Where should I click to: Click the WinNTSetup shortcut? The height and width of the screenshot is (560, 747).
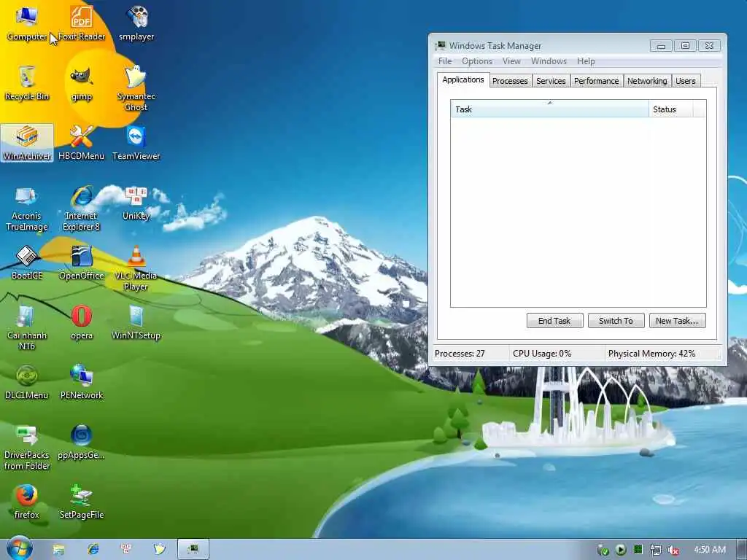[x=136, y=323]
